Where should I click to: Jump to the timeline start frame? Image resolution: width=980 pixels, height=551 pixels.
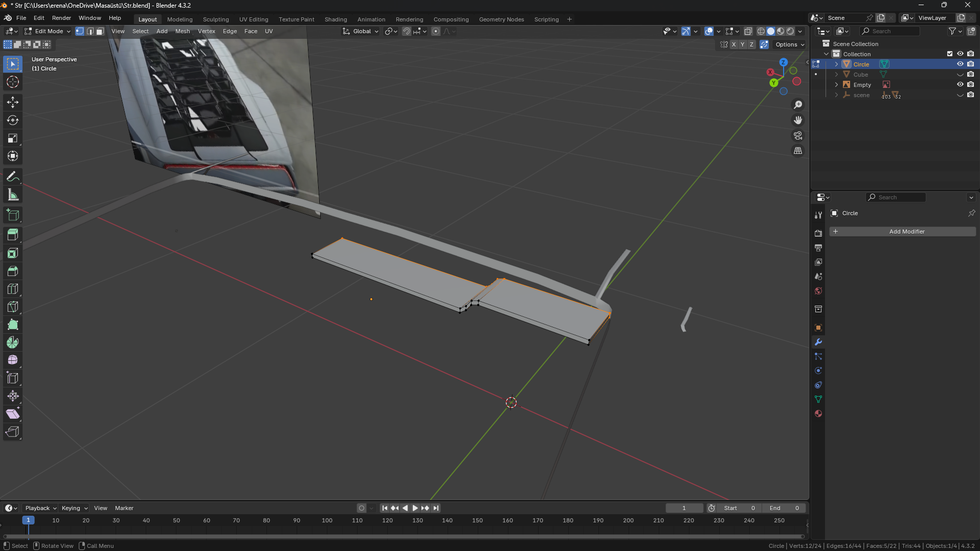pos(385,508)
